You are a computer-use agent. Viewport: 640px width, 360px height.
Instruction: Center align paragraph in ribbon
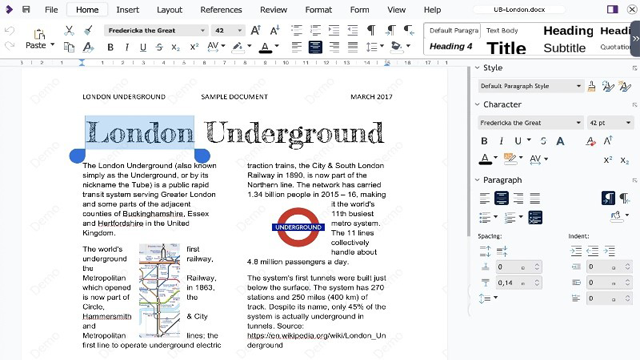coord(315,47)
